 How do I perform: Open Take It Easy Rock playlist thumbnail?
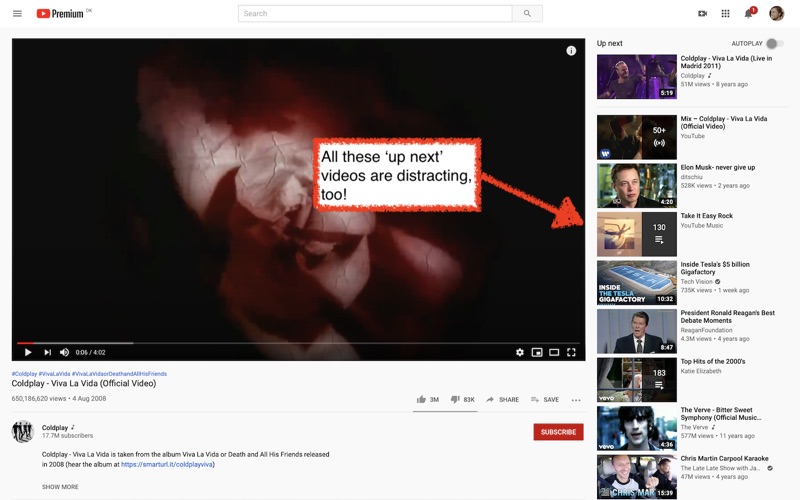tap(637, 234)
